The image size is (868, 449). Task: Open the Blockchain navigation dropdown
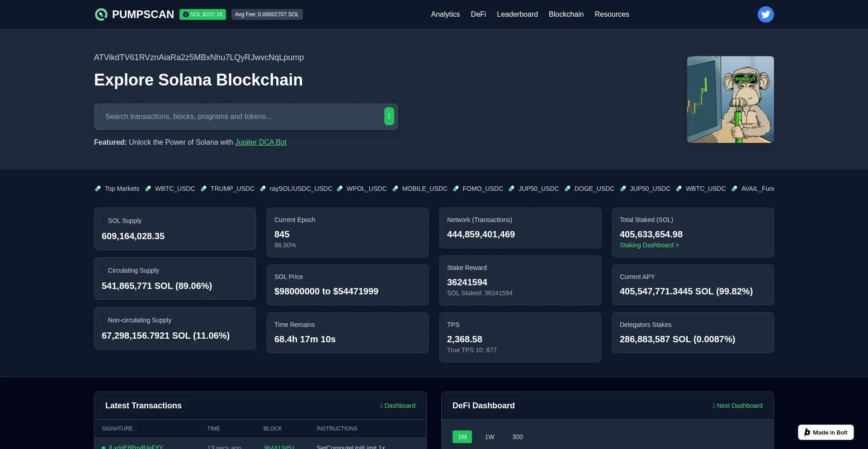[566, 14]
